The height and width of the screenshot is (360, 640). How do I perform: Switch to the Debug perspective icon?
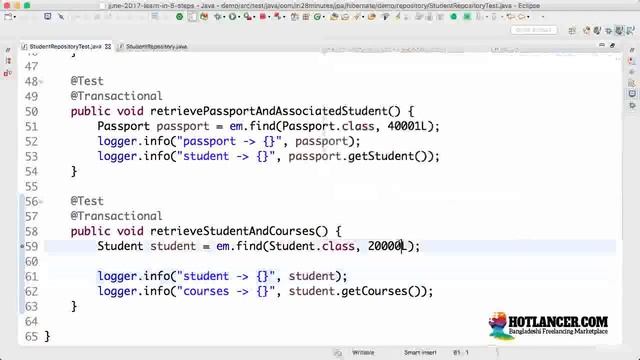point(608,31)
